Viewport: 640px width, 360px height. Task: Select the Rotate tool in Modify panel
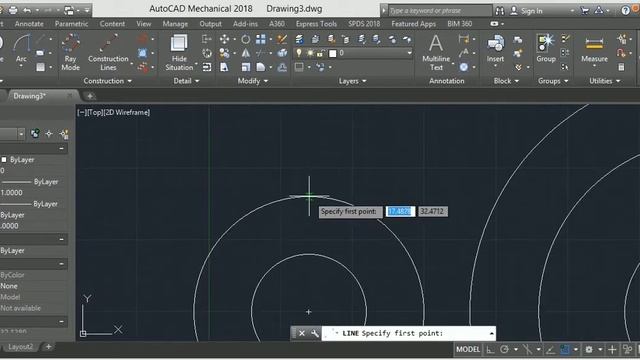[x=245, y=39]
